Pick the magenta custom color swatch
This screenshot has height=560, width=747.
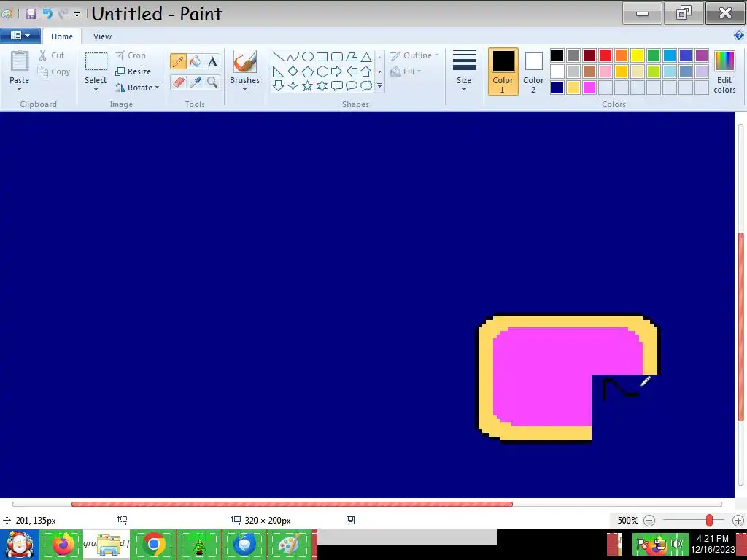coord(589,87)
